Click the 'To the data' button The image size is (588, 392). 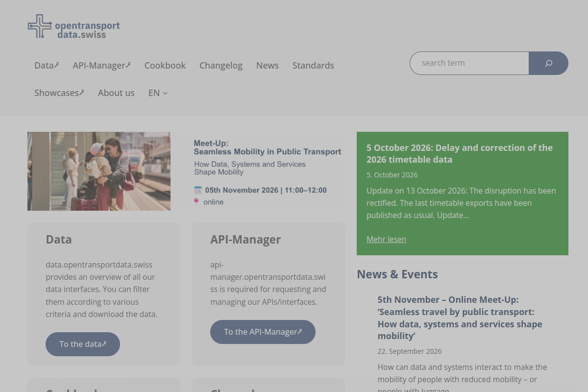[83, 344]
